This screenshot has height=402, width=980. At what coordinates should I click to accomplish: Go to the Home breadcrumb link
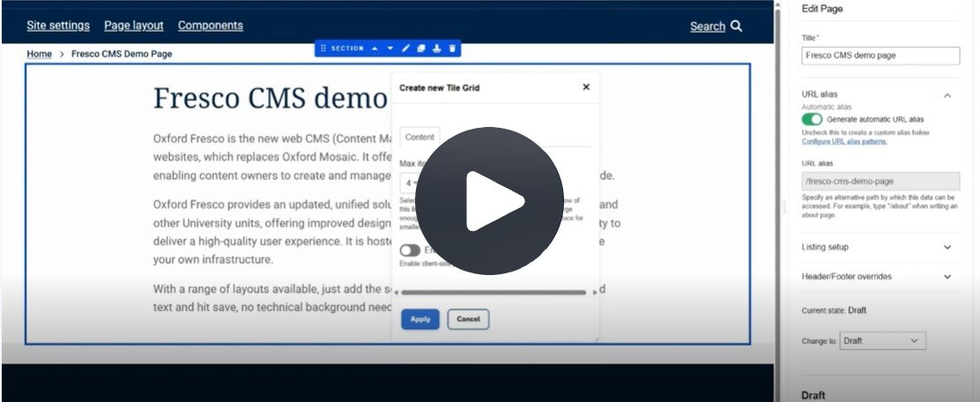40,54
